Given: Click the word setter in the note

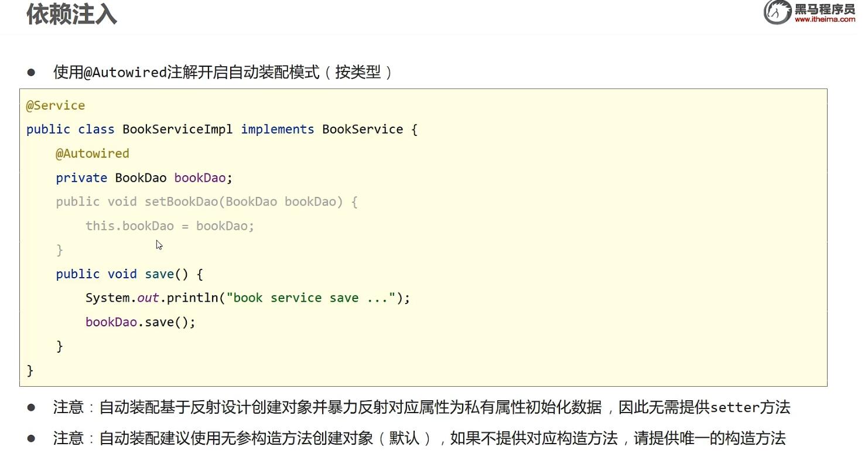Looking at the screenshot, I should click(x=734, y=407).
